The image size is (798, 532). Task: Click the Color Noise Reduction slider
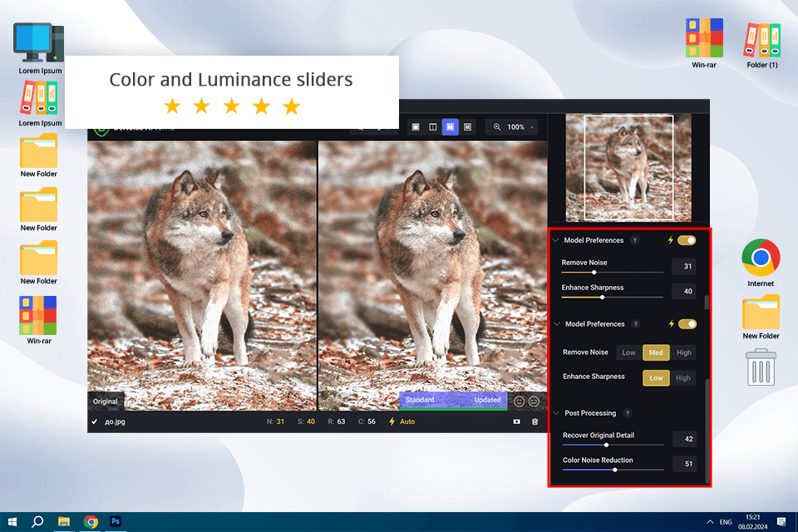(x=613, y=470)
